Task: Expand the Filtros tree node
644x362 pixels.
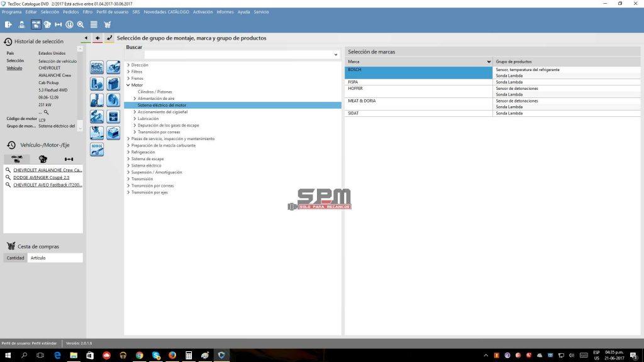Action: click(x=128, y=72)
